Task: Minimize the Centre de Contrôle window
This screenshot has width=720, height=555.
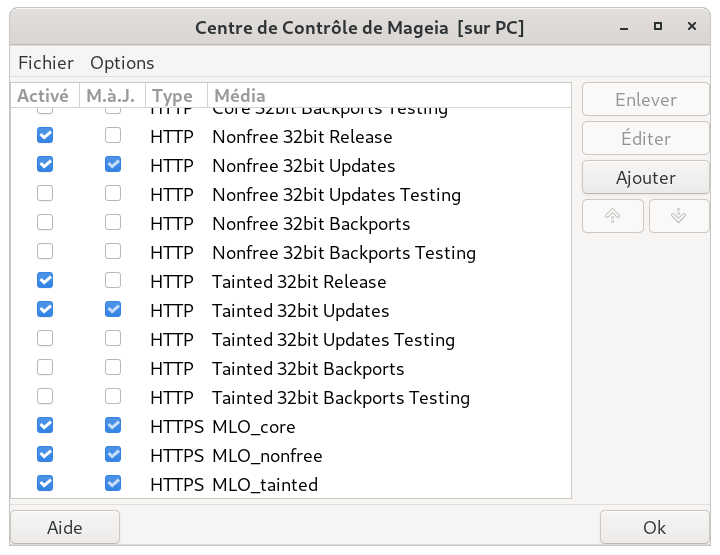Action: tap(624, 28)
